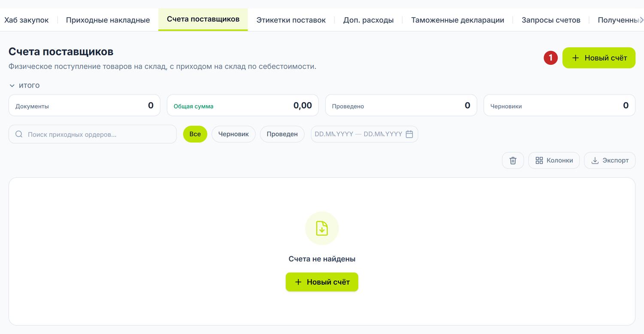Screen dimensions: 644x334
Task: Filter by Проведен status
Action: click(x=282, y=134)
